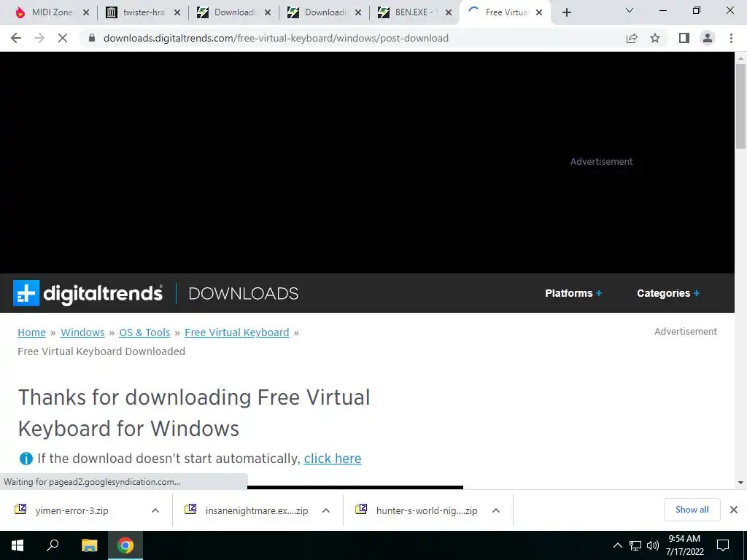This screenshot has width=747, height=560.
Task: Click the page heading 'Thanks for downloading'
Action: pos(194,413)
